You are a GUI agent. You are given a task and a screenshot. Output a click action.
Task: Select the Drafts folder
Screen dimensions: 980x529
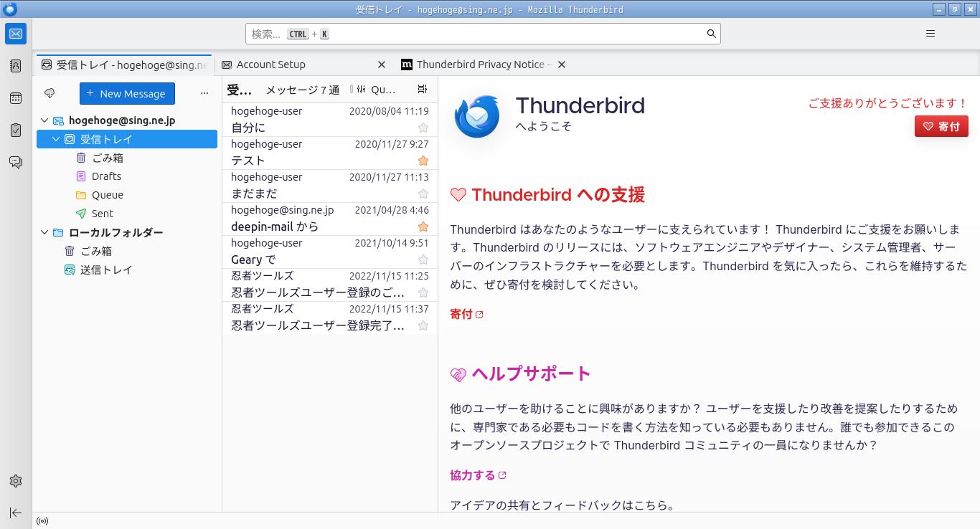click(127, 176)
